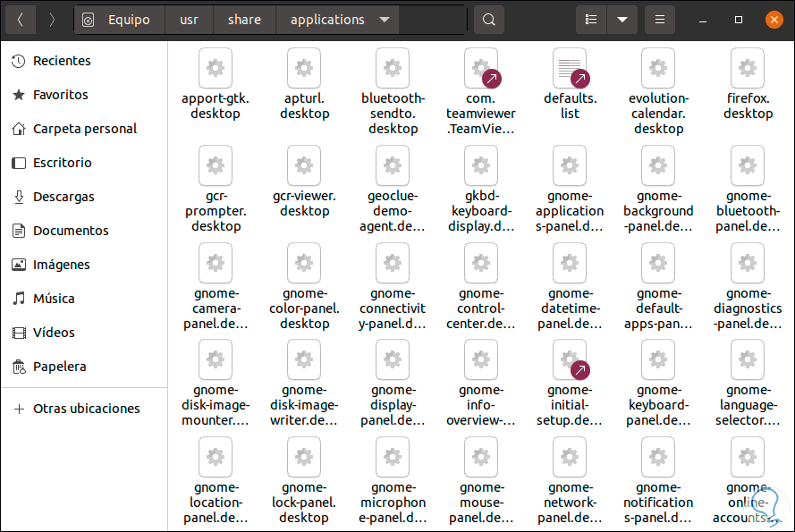The image size is (795, 532).
Task: Select the gnome-lock-panel.desktop file
Action: [304, 457]
